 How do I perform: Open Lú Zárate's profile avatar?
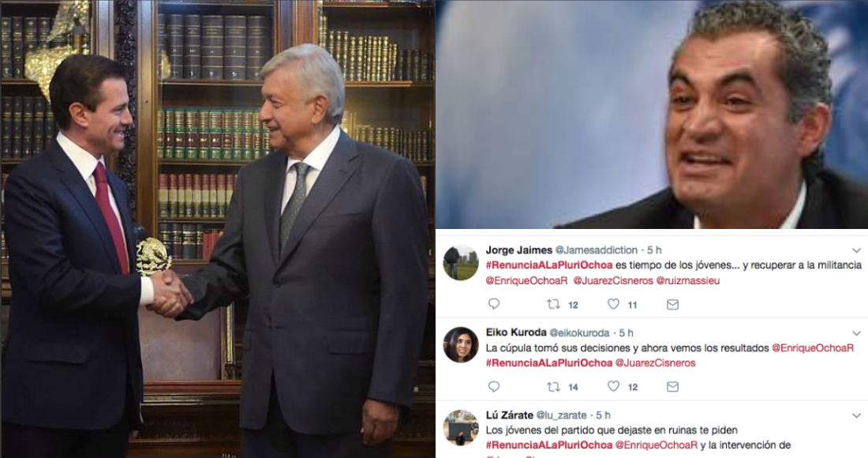tap(461, 427)
